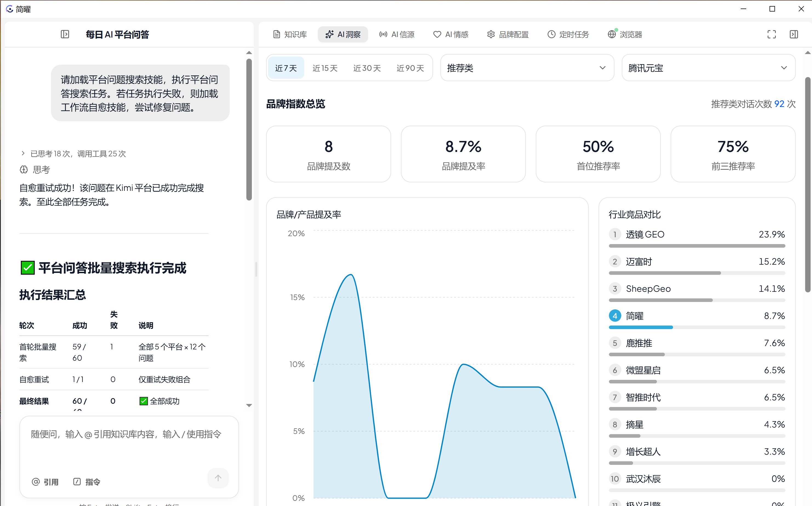Click the 微盟星启 competitor row
The image size is (812, 506).
[697, 374]
